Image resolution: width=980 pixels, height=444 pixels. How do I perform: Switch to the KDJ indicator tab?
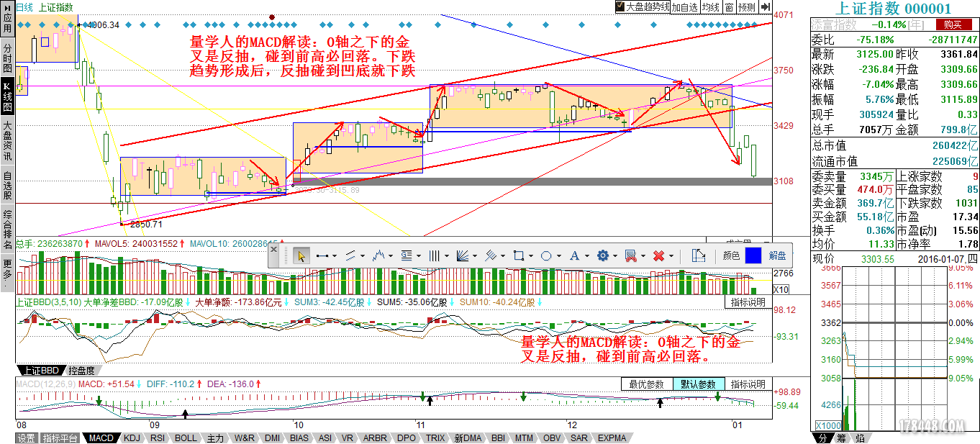tap(132, 438)
